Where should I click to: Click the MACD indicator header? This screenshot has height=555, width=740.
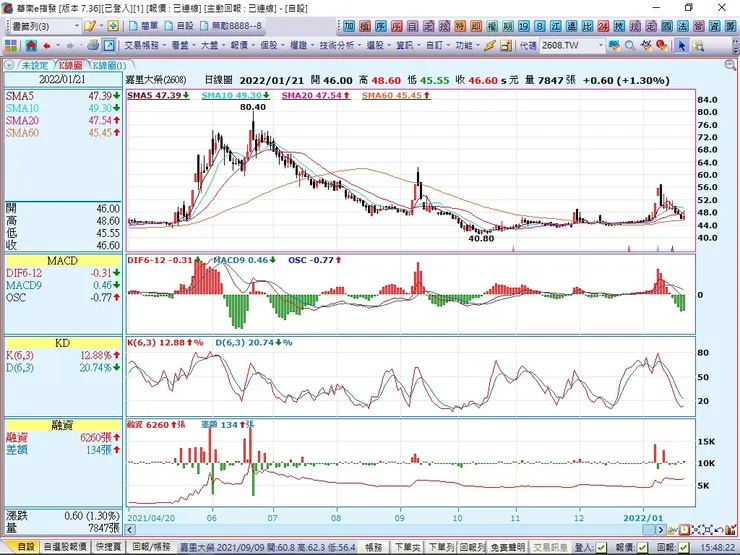[x=63, y=261]
